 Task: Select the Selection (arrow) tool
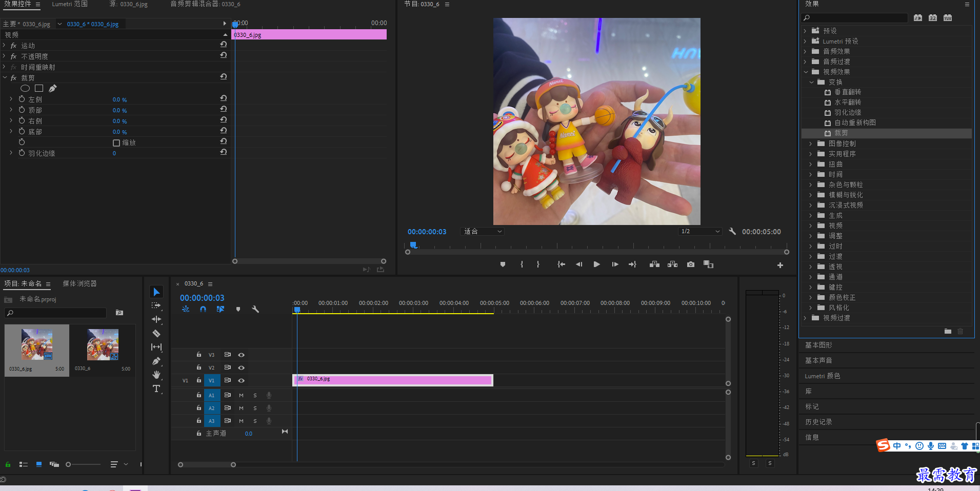click(156, 292)
